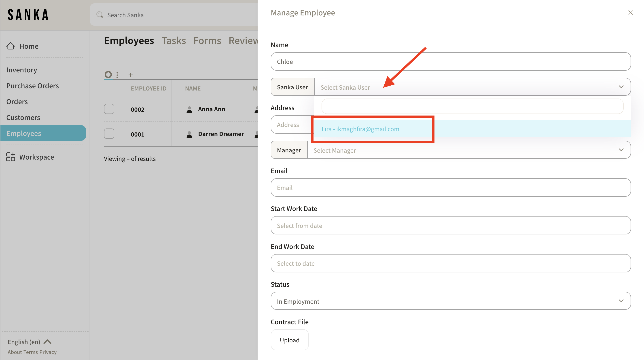Viewport: 644px width, 360px height.
Task: Click the search magnifier icon
Action: click(100, 15)
